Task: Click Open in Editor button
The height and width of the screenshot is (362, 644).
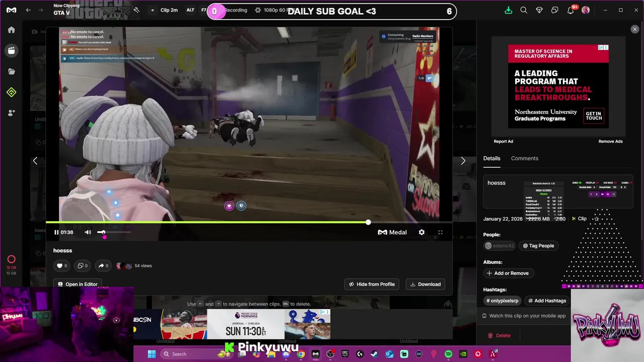Action: point(77,284)
